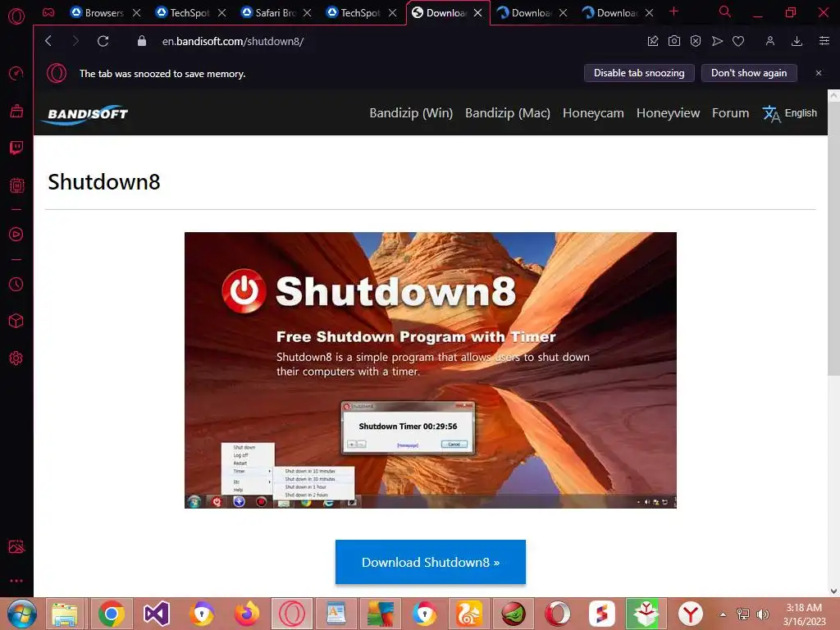Open the CPU chip sidebar icon
The width and height of the screenshot is (840, 630).
16,185
